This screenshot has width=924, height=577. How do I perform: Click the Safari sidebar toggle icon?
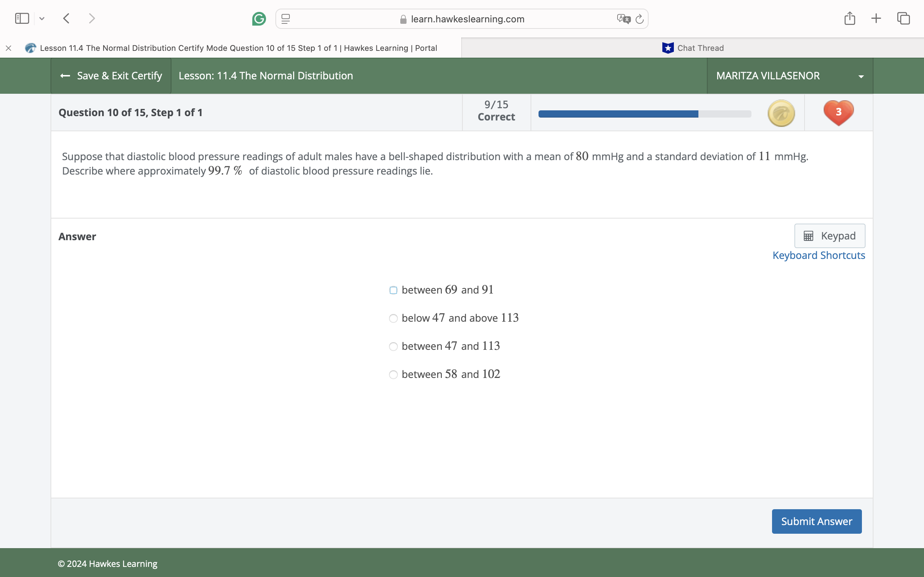pyautogui.click(x=22, y=18)
